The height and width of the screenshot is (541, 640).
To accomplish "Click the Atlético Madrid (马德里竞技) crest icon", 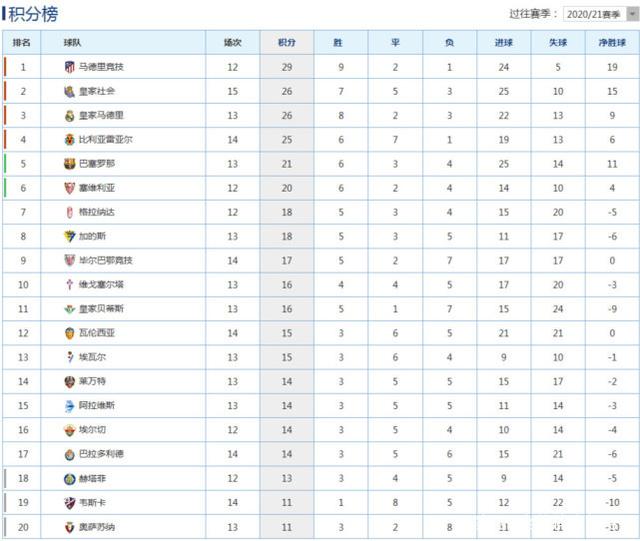I will coord(70,67).
